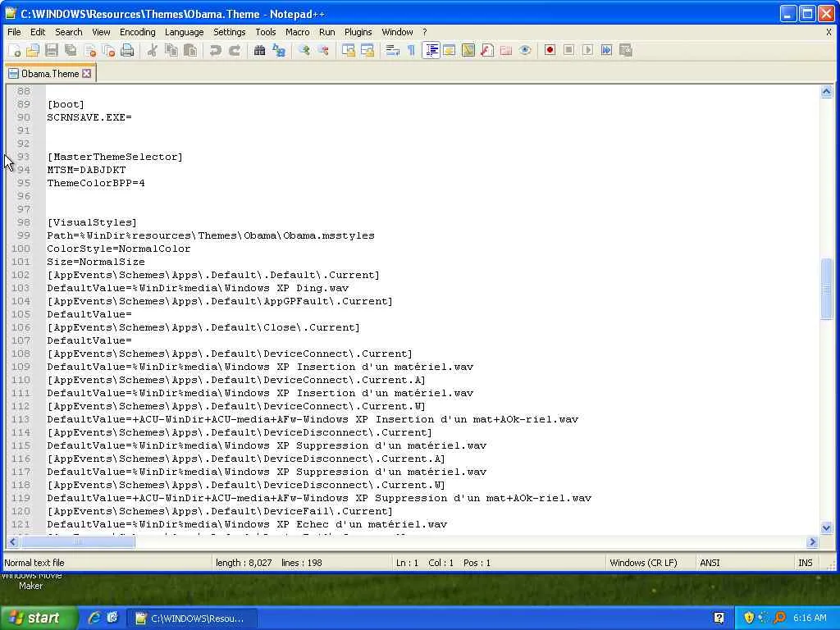840x630 pixels.
Task: Launch Internet Explorer from Quick Launch
Action: tap(94, 618)
